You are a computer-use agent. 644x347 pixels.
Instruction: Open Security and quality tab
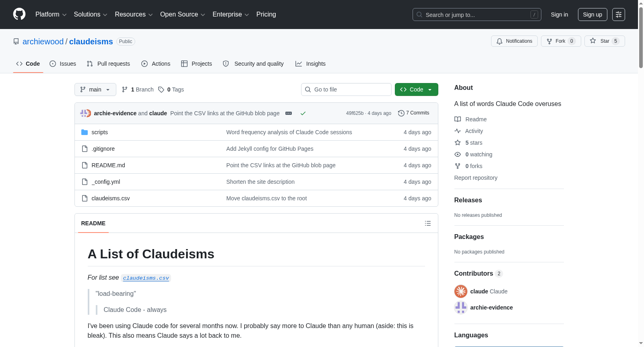click(x=253, y=64)
